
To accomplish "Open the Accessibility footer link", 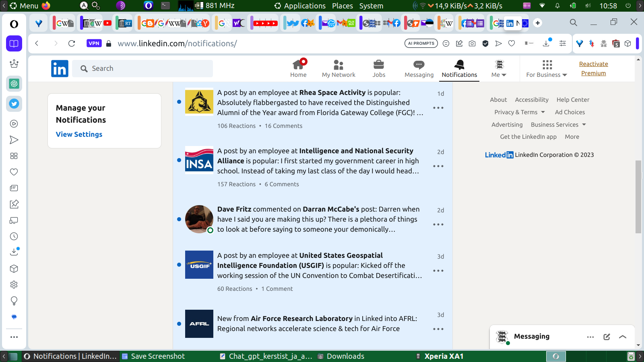I will pyautogui.click(x=532, y=100).
